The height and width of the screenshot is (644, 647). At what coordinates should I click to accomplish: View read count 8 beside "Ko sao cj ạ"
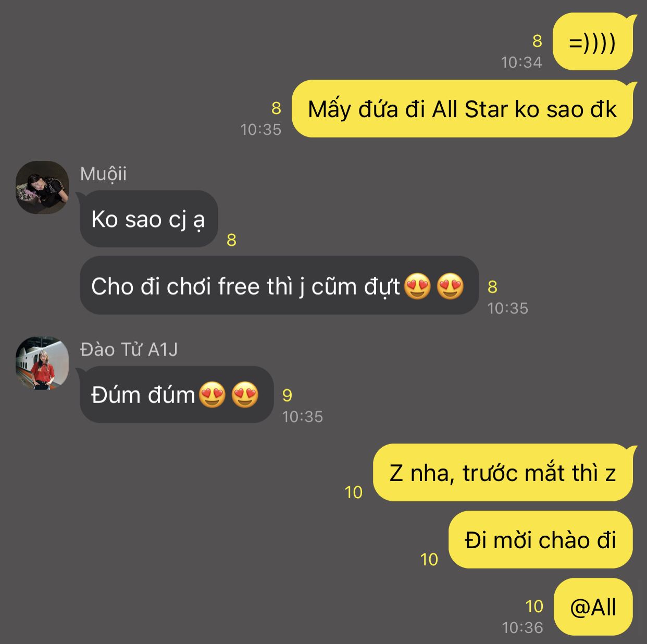[x=232, y=240]
